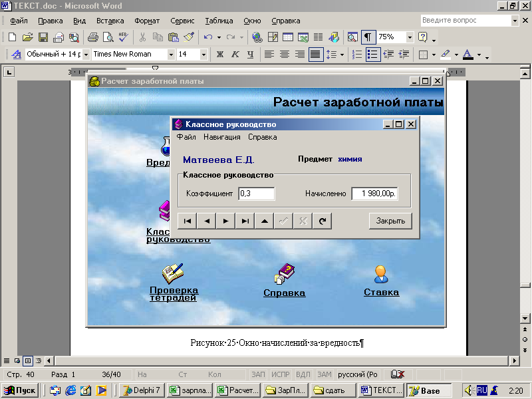
Task: Open the line spacing dropdown arrow
Action: click(342, 55)
